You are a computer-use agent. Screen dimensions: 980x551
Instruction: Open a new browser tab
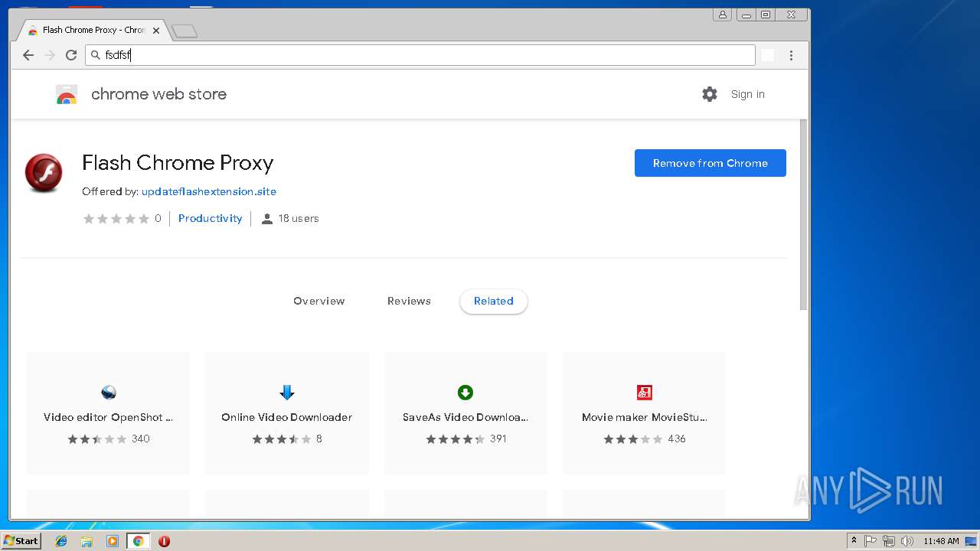pyautogui.click(x=185, y=31)
